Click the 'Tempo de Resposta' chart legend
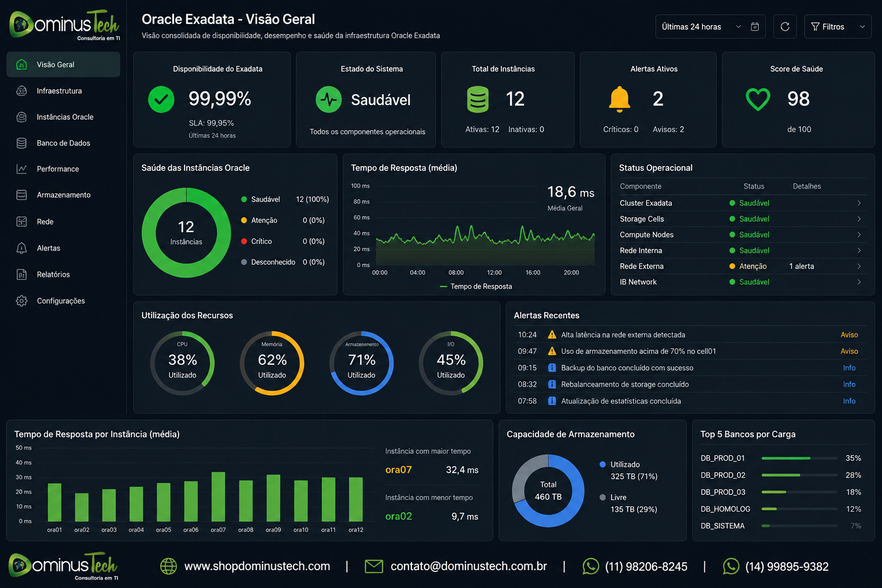Image resolution: width=882 pixels, height=588 pixels. [476, 287]
